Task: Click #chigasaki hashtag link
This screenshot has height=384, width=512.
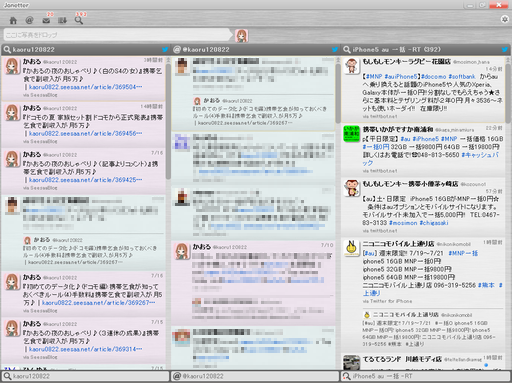Action: [434, 223]
